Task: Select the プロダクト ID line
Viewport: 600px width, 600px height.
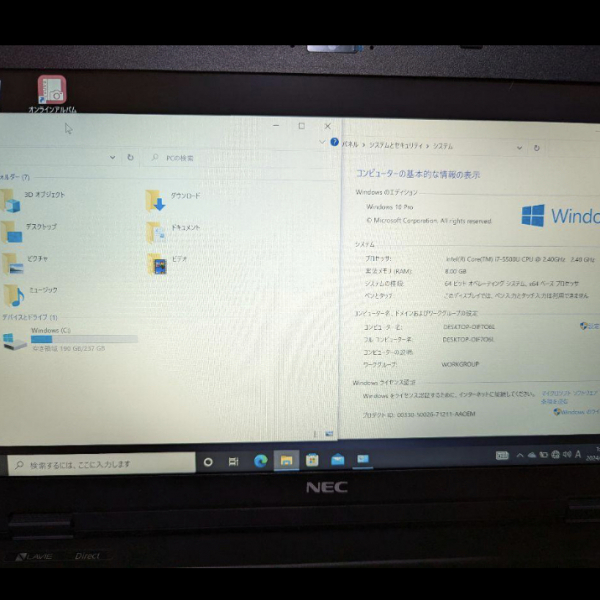Action: 419,414
